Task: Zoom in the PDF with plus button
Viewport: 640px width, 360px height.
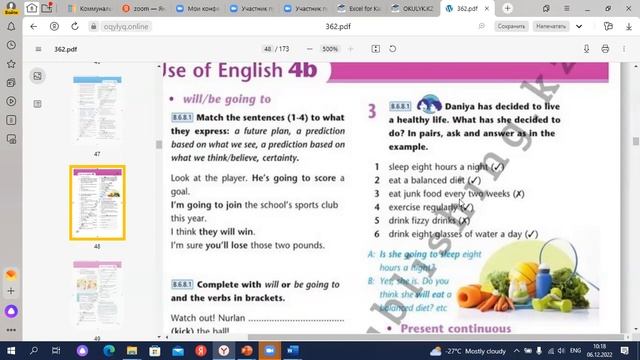Action: click(x=350, y=49)
